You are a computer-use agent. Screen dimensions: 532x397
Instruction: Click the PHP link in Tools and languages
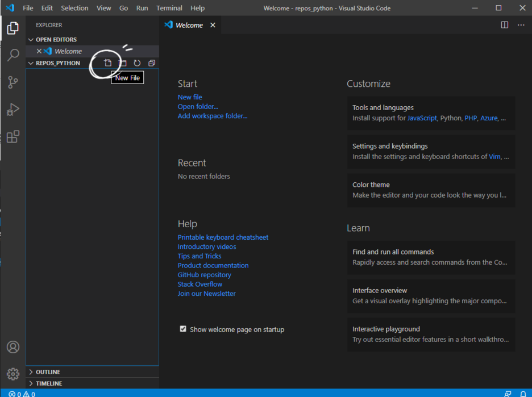[x=471, y=118]
